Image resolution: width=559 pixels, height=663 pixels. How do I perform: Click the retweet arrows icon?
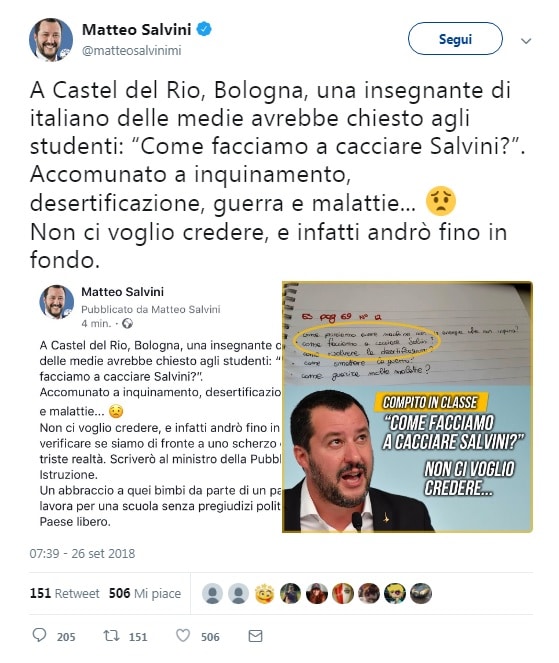pyautogui.click(x=112, y=635)
